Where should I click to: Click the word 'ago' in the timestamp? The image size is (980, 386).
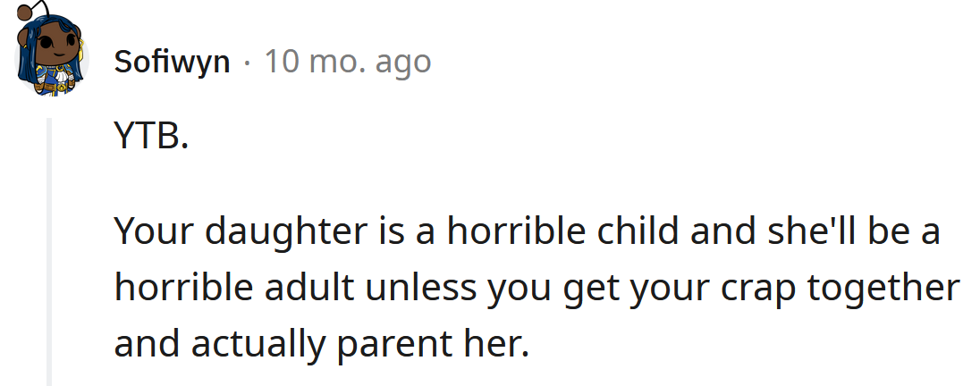402,63
